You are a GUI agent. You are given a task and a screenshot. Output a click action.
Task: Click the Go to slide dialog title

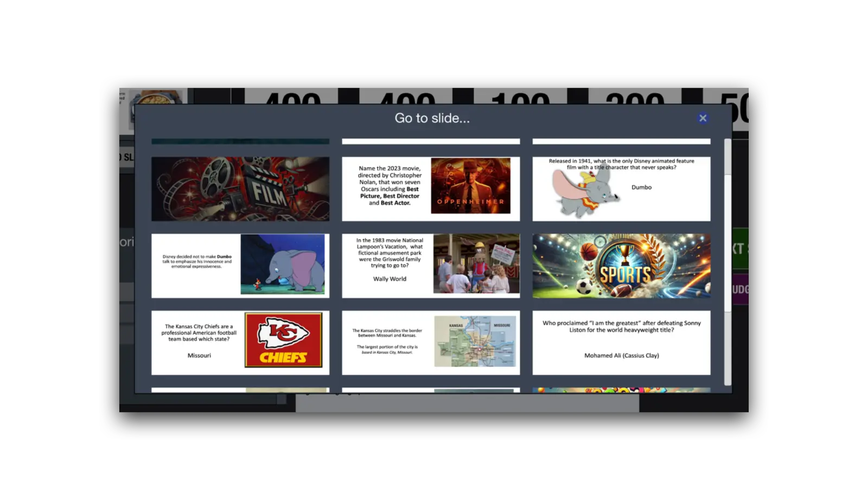coord(432,118)
